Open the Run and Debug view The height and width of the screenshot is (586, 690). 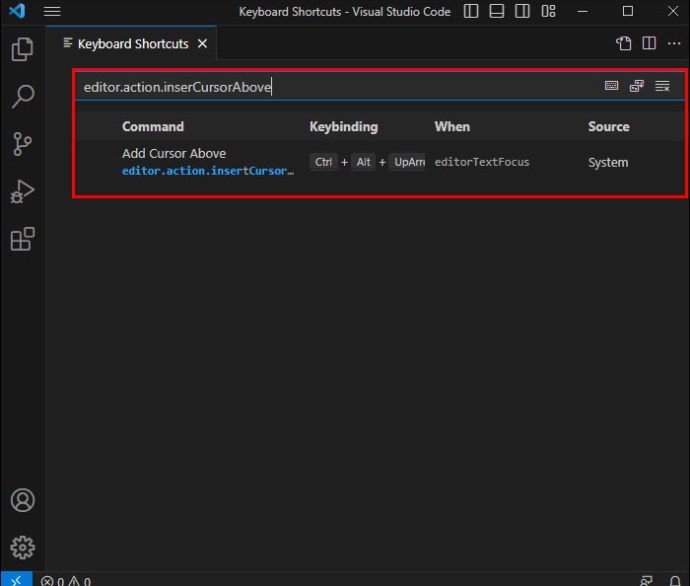[22, 191]
